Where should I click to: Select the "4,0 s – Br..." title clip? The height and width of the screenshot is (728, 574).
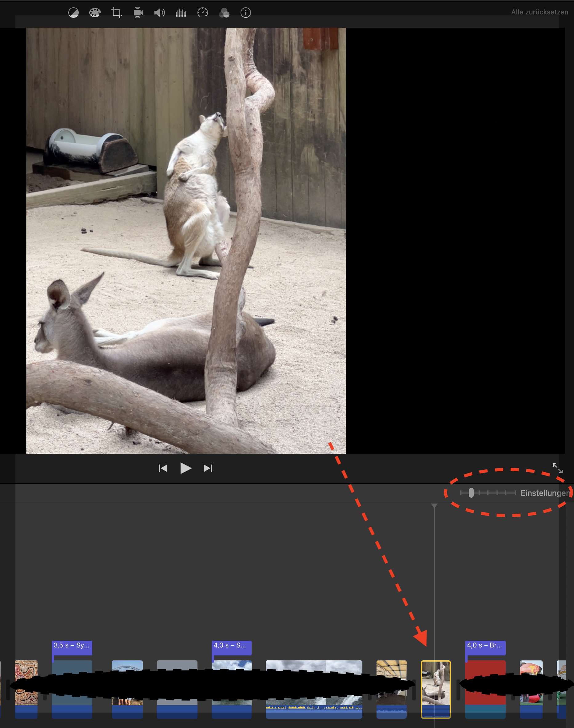[485, 647]
